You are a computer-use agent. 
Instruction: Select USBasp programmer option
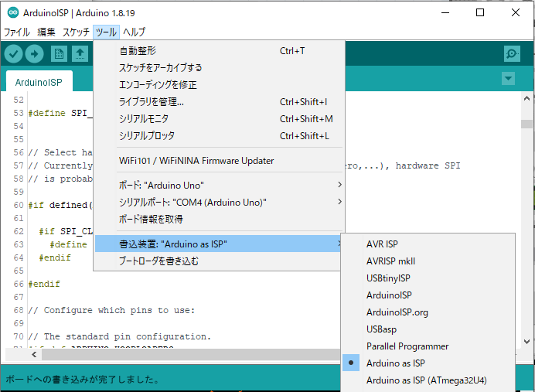[x=383, y=329]
